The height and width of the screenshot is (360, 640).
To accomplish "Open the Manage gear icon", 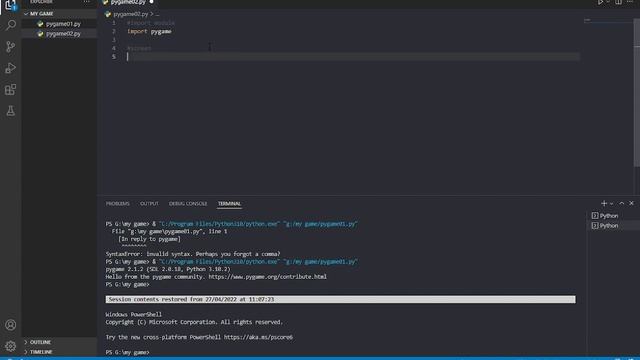I will point(11,346).
